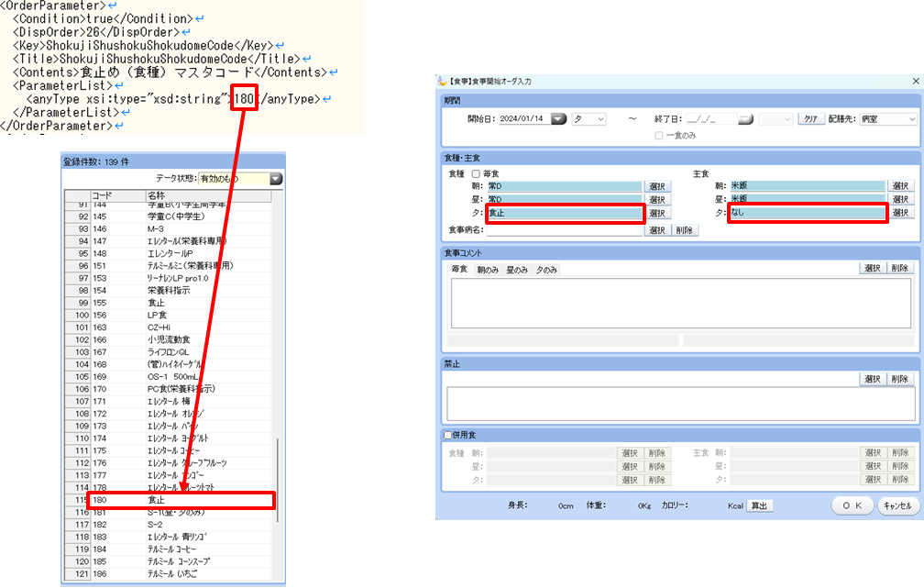924x588 pixels.
Task: Tick the 一食のみ checkbox
Action: pos(659,136)
